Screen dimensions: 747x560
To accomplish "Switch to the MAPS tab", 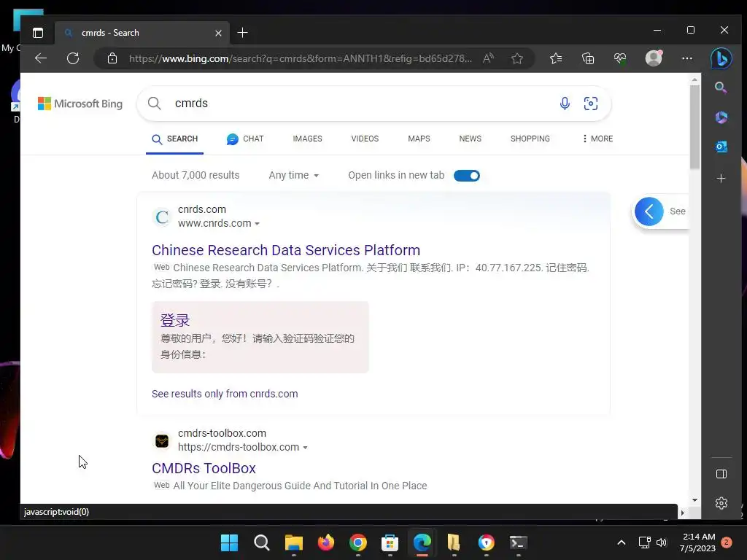I will (x=419, y=139).
